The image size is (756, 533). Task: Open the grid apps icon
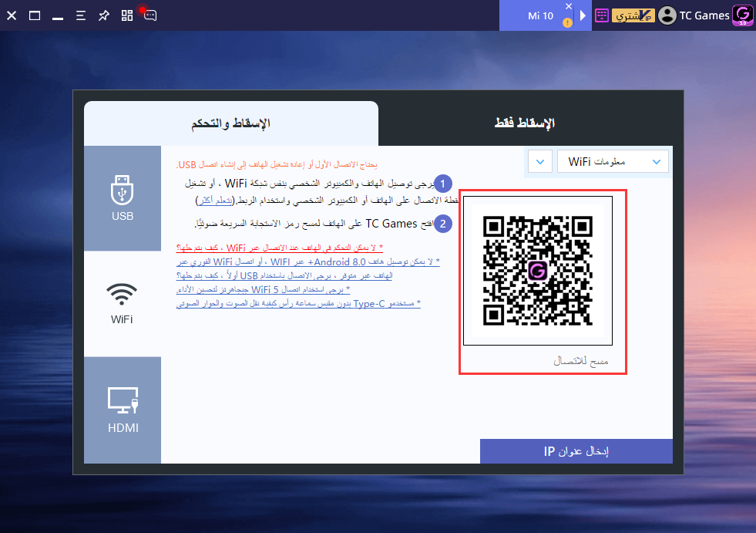(127, 15)
